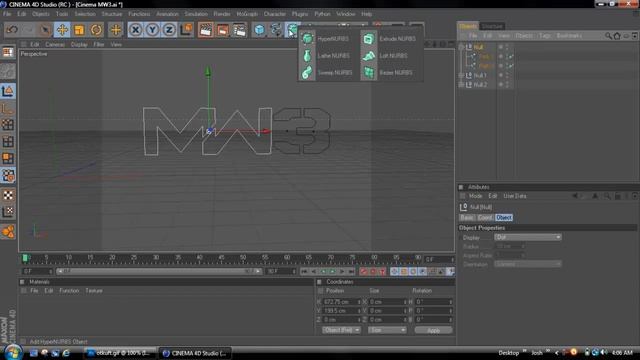640x360 pixels.
Task: Render the active view clapperboard icon
Action: (x=206, y=29)
